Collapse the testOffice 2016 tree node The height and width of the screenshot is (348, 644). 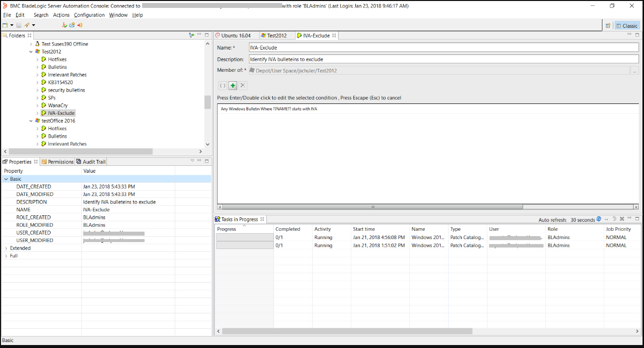point(31,121)
